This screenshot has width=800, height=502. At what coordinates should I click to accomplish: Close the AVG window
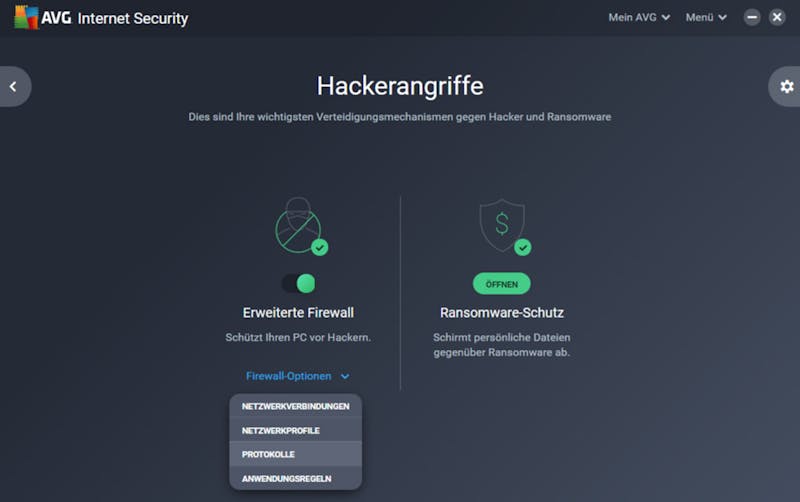[777, 17]
